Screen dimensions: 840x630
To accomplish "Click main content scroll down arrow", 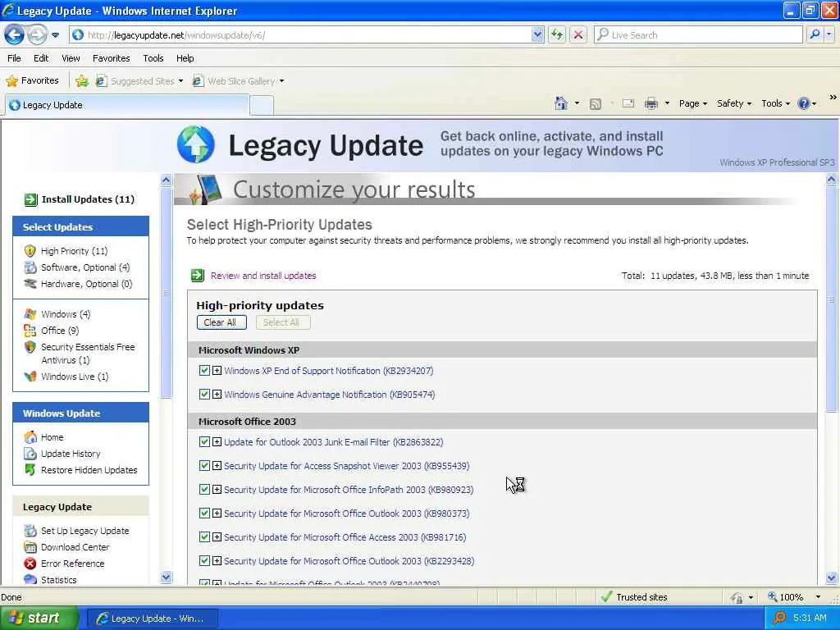I will (x=832, y=578).
